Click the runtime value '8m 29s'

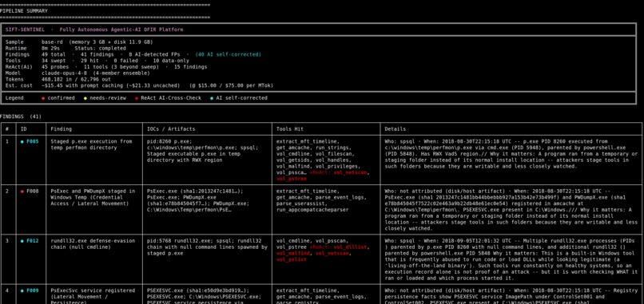click(50, 48)
